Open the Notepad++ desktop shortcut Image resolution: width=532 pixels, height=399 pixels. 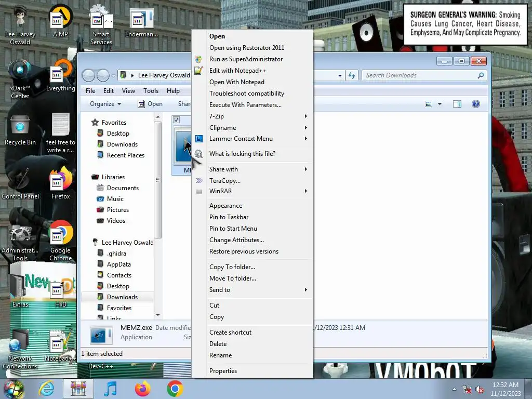click(x=60, y=346)
